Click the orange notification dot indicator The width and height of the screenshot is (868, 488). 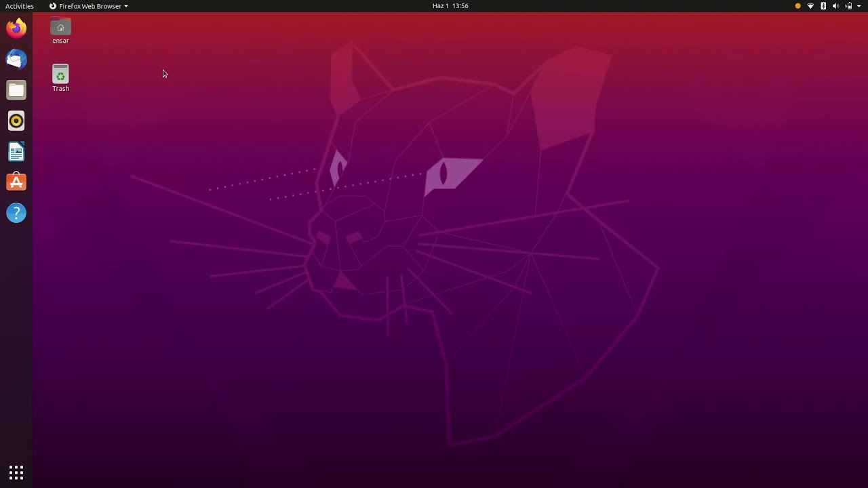[x=797, y=6]
